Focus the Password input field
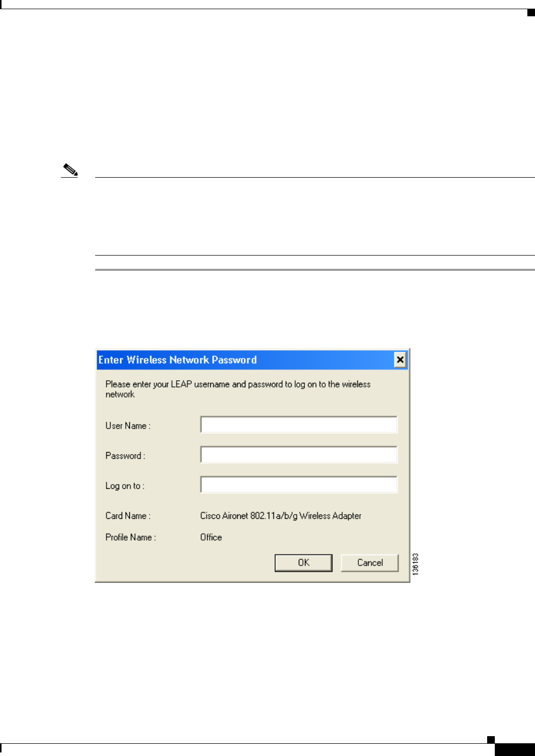Viewport: 535px width, 756px height. pyautogui.click(x=299, y=455)
